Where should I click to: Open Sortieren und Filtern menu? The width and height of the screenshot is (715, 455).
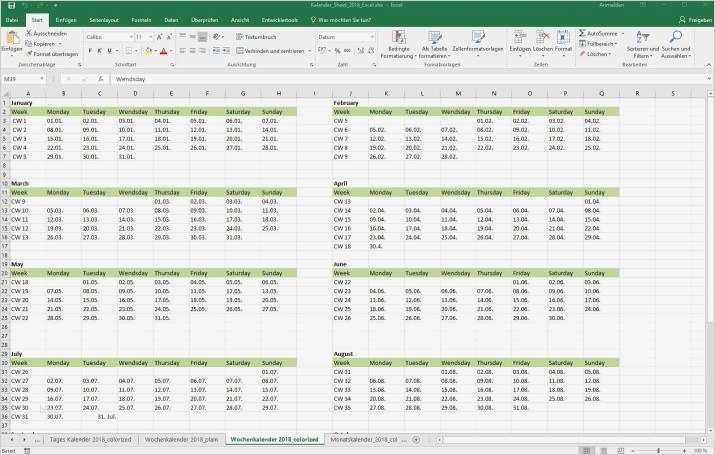(x=642, y=44)
